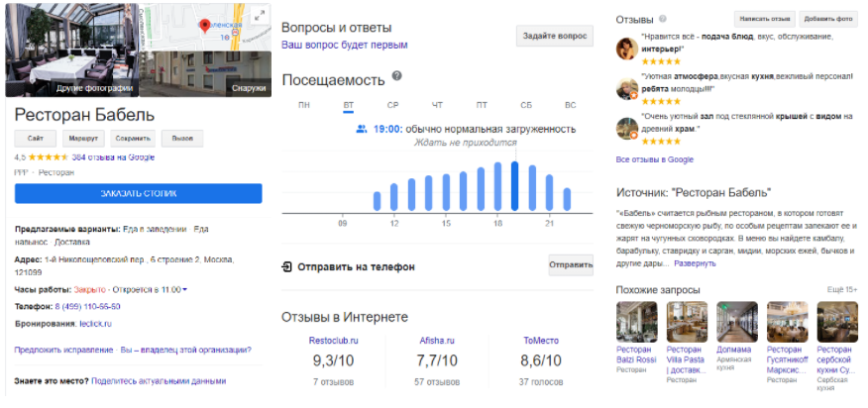Viewport: 868px width, 408px height.
Task: Click the Отправить button
Action: [x=571, y=264]
